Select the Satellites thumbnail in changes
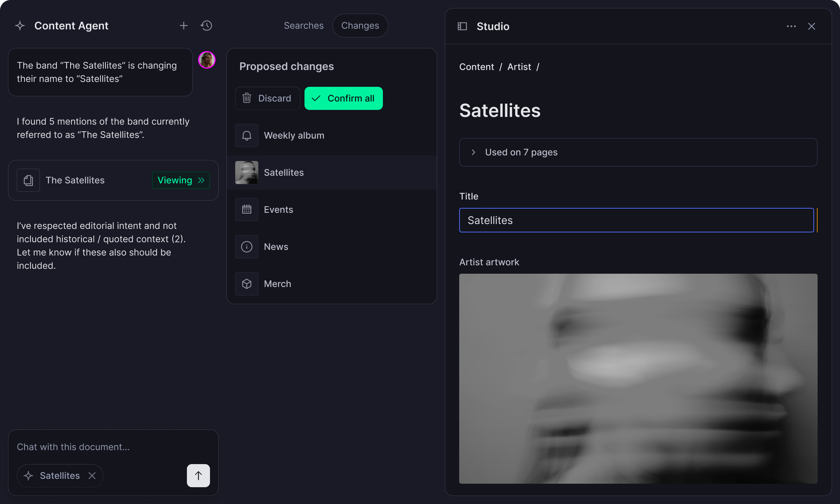 click(x=247, y=173)
